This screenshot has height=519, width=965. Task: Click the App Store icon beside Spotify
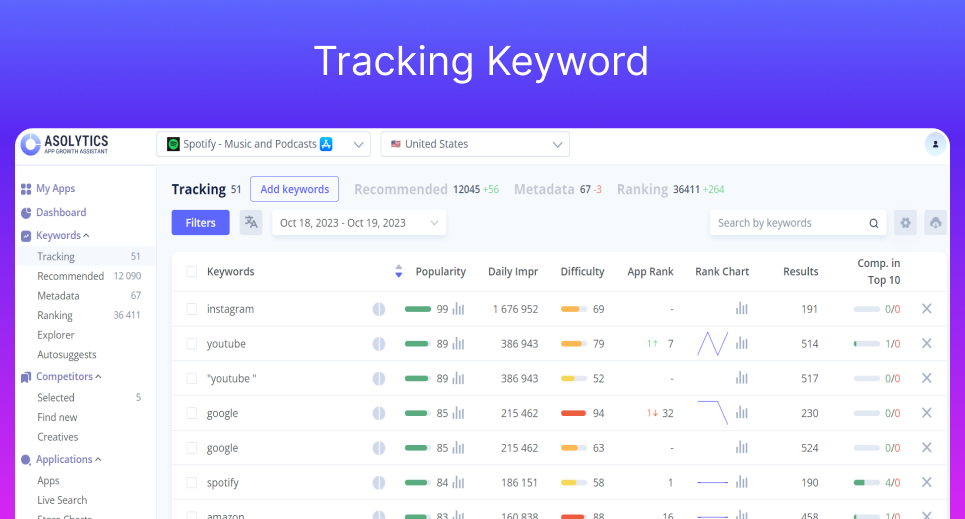point(326,144)
